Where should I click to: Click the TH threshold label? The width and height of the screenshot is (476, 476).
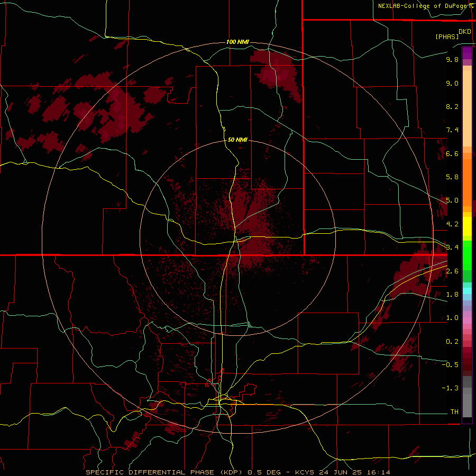coord(454,412)
